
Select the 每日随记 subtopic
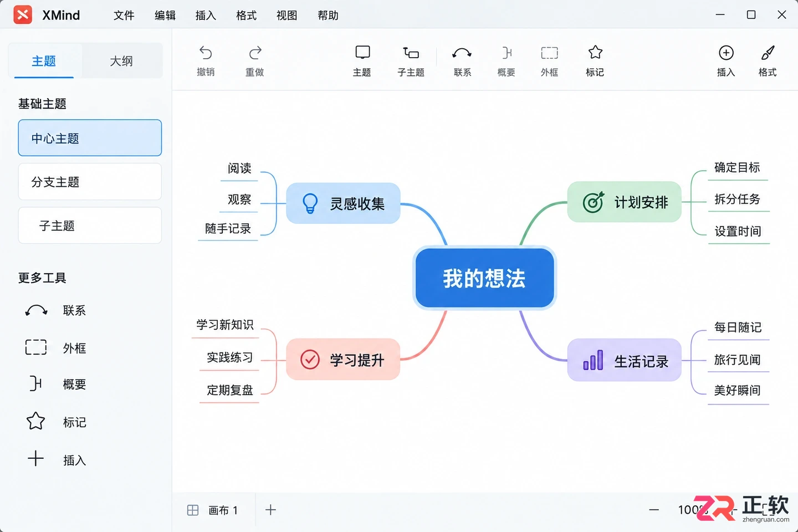[x=738, y=328]
